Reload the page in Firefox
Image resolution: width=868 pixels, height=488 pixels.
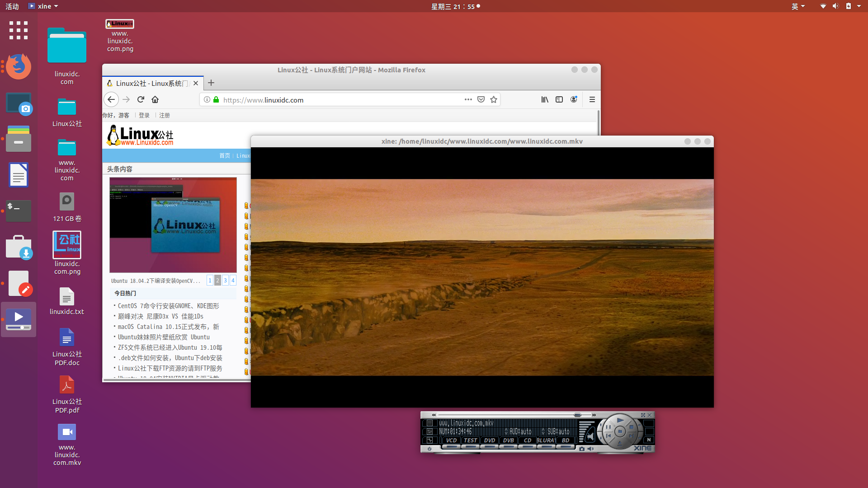point(141,99)
